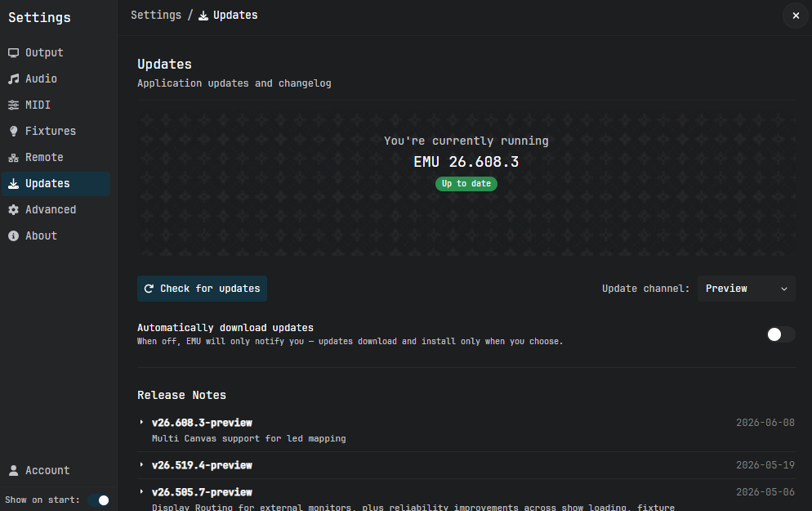The image size is (812, 511).
Task: Open the About info icon
Action: click(x=13, y=235)
